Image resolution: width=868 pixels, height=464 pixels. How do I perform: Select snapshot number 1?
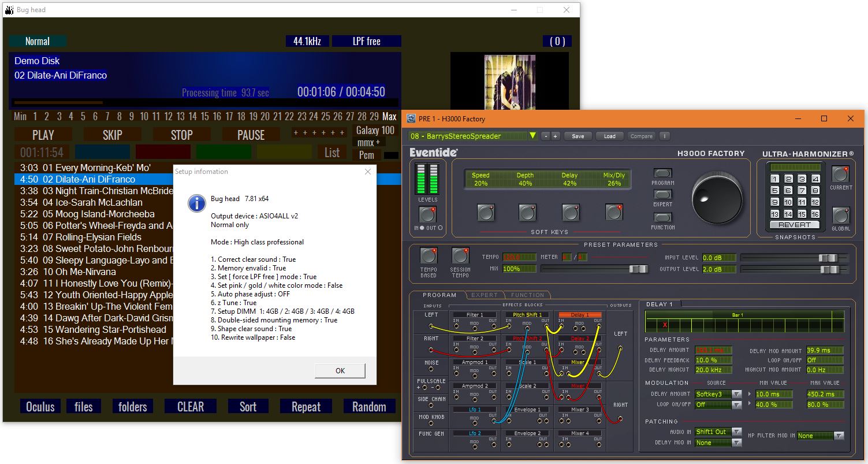pyautogui.click(x=775, y=179)
